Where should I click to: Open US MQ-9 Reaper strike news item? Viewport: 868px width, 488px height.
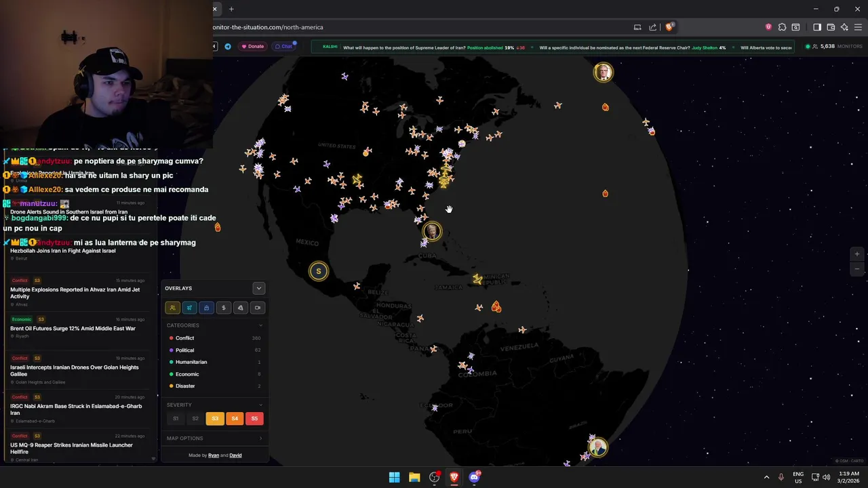point(77,448)
